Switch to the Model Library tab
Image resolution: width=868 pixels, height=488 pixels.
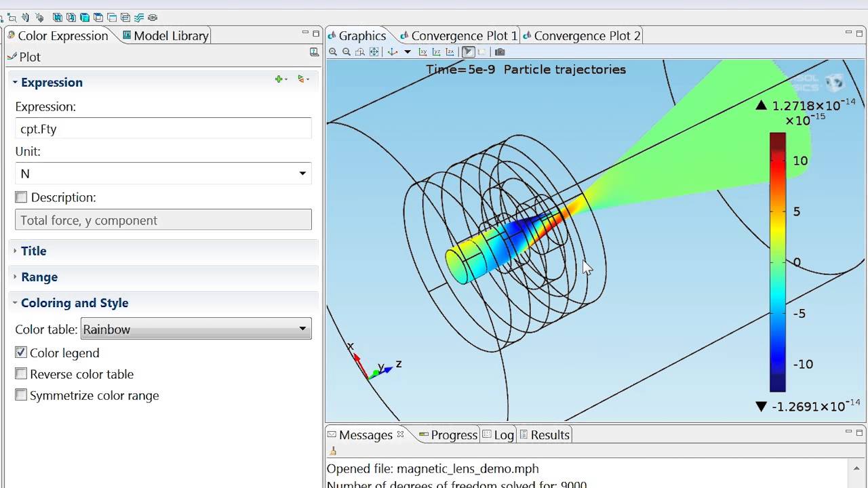[165, 36]
